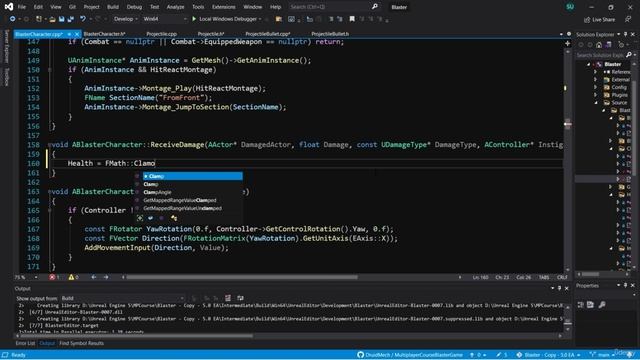
Task: Click the bookmark toolbar icon
Action: (352, 19)
